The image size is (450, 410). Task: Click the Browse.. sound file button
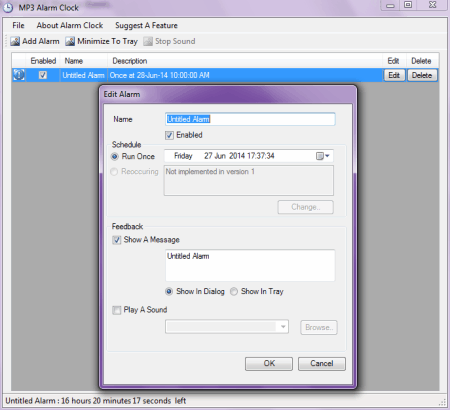pos(319,327)
